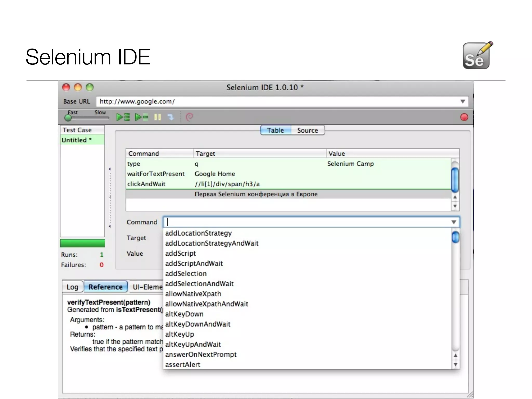Click the Value column header
The height and width of the screenshot is (399, 532).
pyautogui.click(x=393, y=154)
